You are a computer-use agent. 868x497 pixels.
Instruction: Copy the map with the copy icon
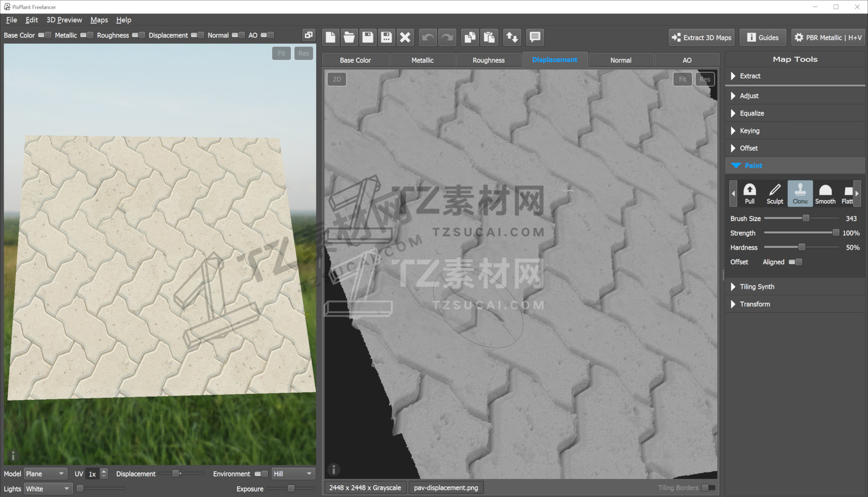(470, 37)
